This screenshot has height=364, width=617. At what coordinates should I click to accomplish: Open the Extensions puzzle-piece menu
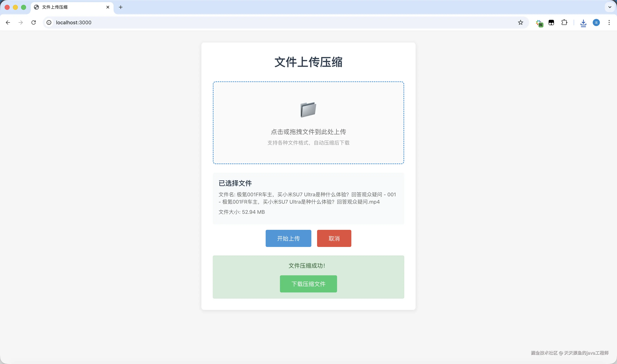(564, 22)
